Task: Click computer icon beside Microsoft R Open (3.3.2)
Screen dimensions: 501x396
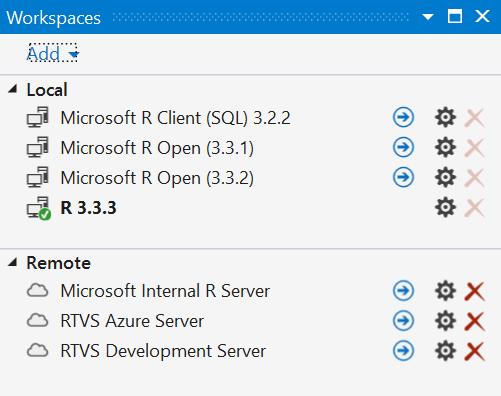Action: click(x=38, y=177)
